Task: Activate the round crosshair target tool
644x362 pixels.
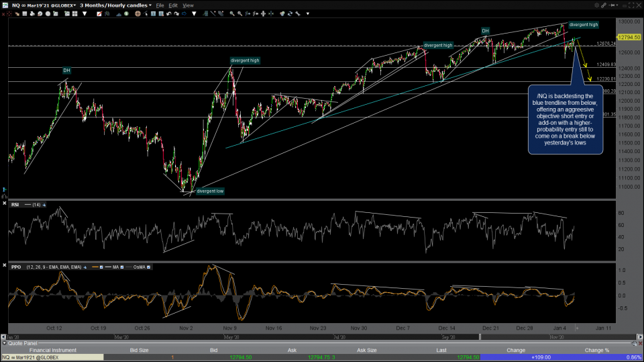Action: (x=138, y=13)
